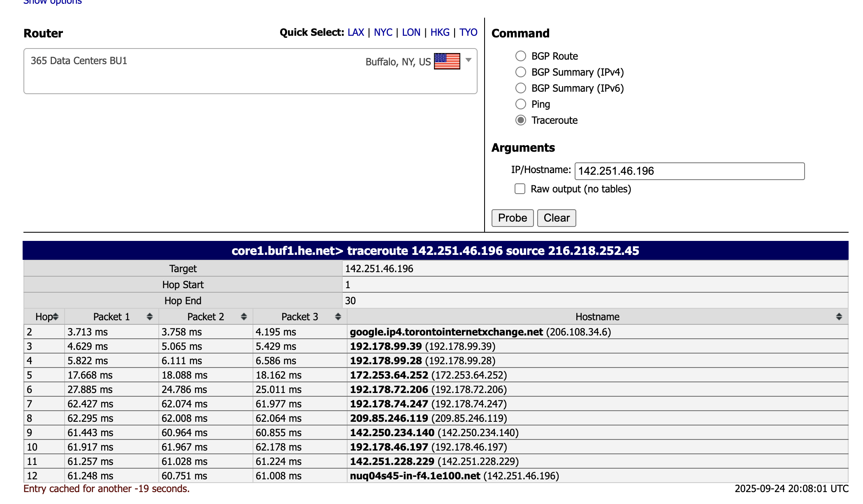Sort by Hostname column arrows

(x=839, y=317)
